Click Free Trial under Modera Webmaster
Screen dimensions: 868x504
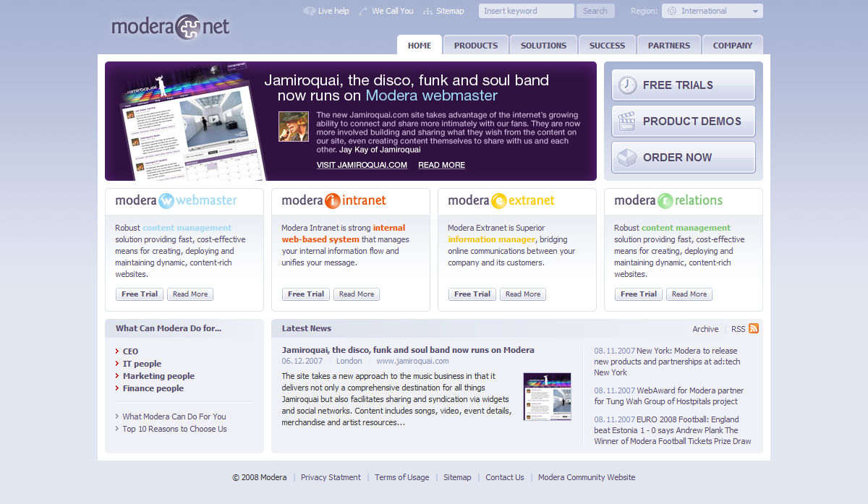point(140,294)
